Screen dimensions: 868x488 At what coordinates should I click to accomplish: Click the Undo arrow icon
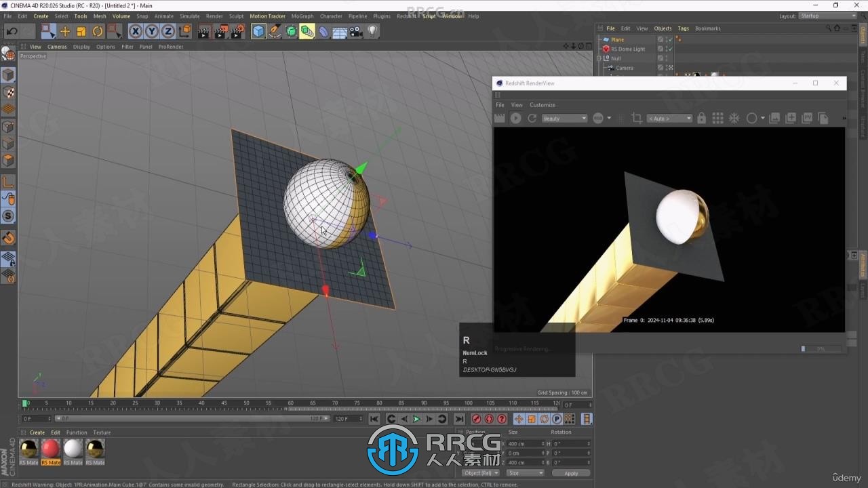[x=12, y=31]
